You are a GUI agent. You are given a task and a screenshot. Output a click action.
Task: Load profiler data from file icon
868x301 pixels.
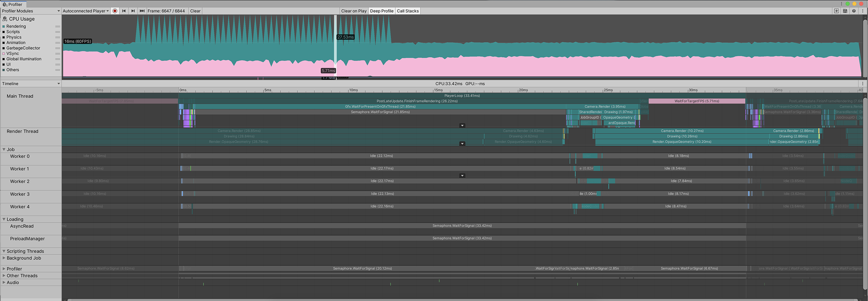(836, 11)
